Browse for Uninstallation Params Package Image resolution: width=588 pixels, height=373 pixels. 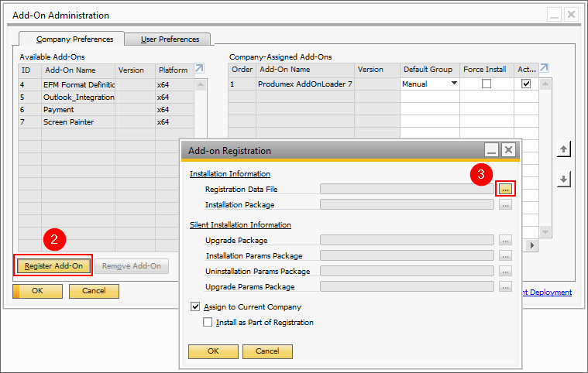click(x=505, y=272)
